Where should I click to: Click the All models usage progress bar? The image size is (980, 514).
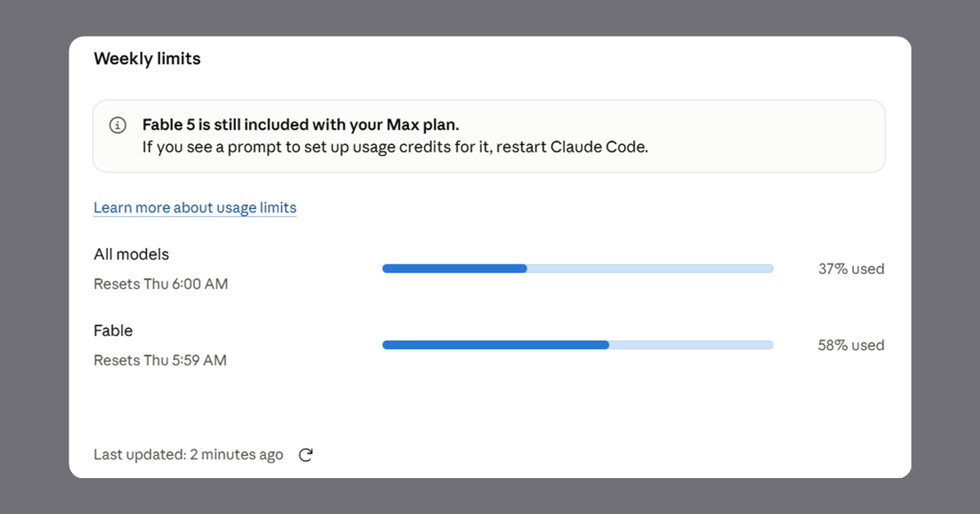(577, 268)
